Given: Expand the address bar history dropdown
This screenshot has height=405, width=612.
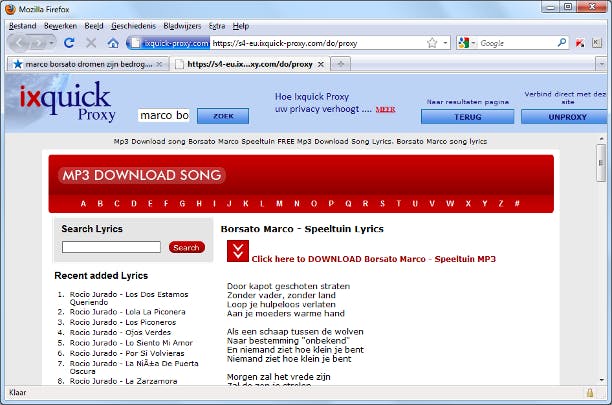Looking at the screenshot, I should click(445, 43).
